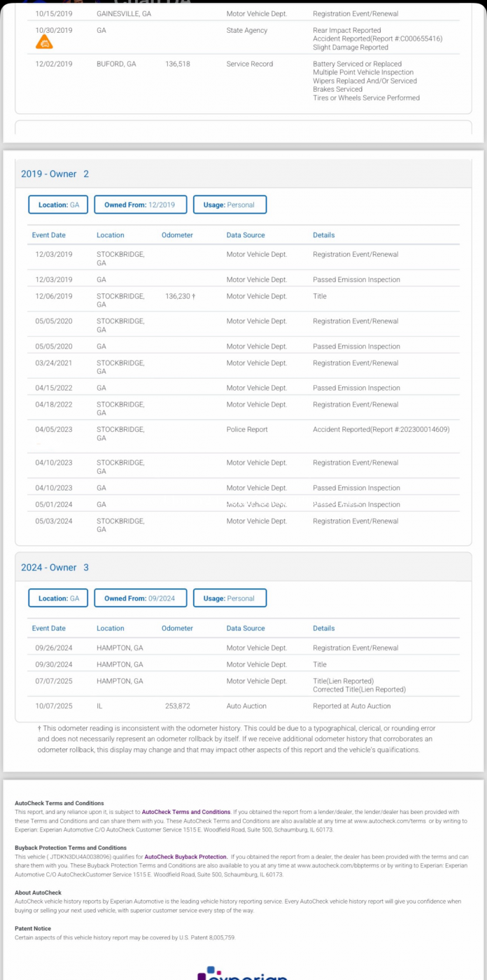Click Usage: Personal badge under Owner 3

coord(230,598)
